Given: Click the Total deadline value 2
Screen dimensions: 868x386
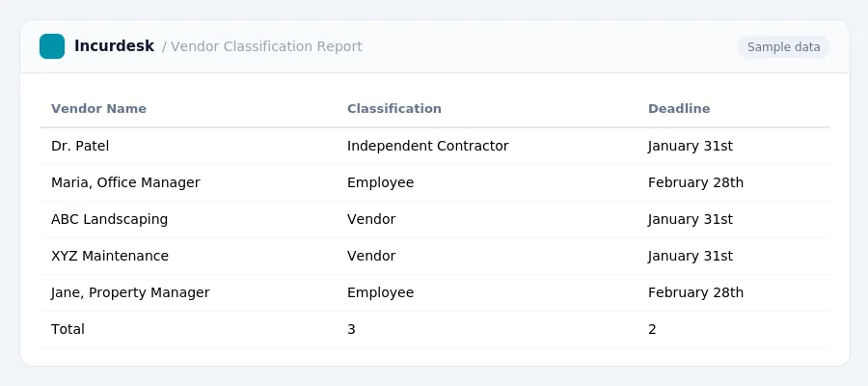Looking at the screenshot, I should coord(652,329).
